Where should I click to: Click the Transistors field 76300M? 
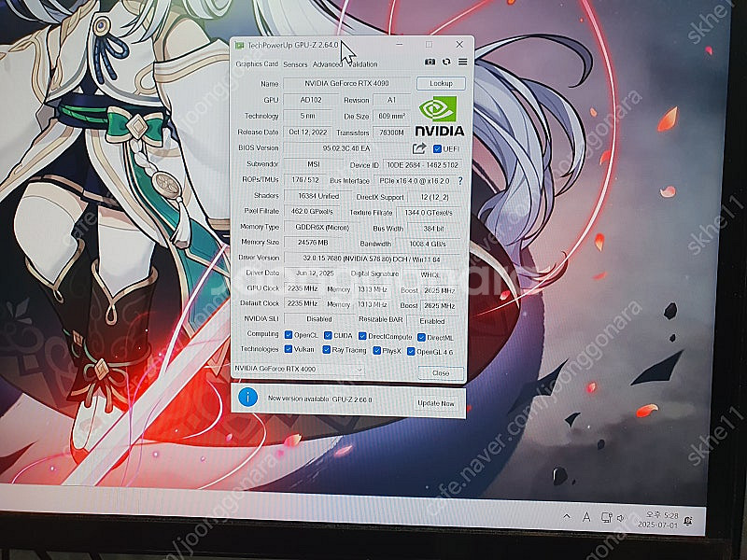391,133
